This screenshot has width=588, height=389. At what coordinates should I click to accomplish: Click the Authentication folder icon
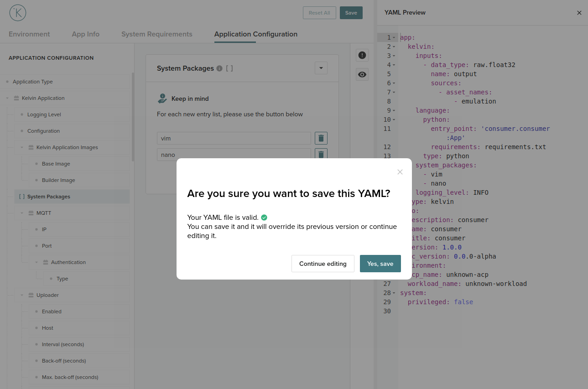point(46,262)
